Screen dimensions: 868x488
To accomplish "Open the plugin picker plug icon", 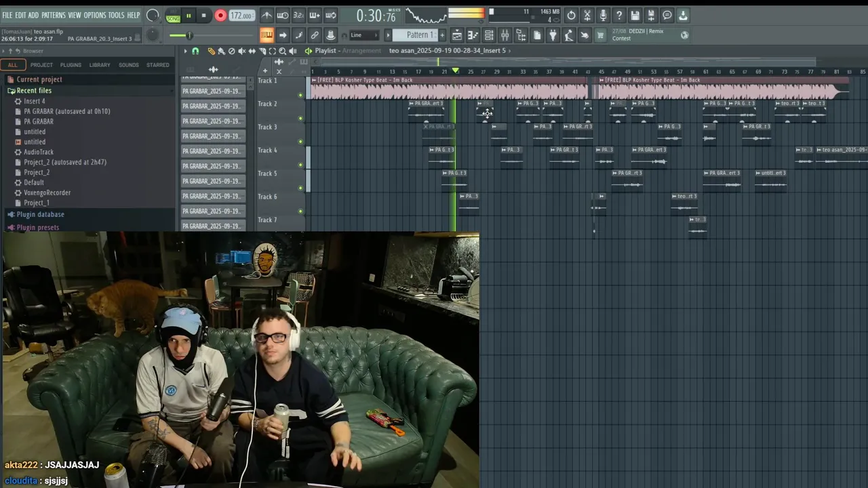I will click(553, 35).
